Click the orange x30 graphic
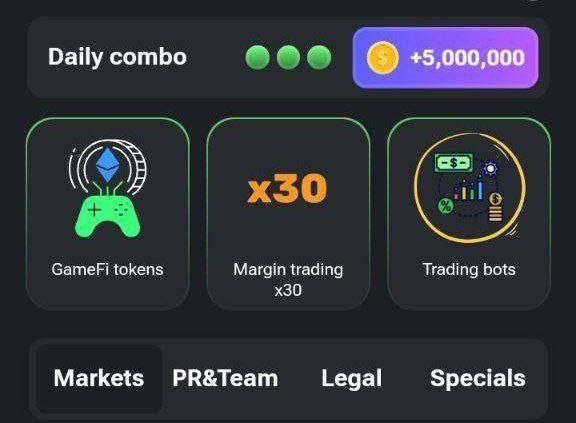This screenshot has width=576, height=423. click(x=287, y=188)
